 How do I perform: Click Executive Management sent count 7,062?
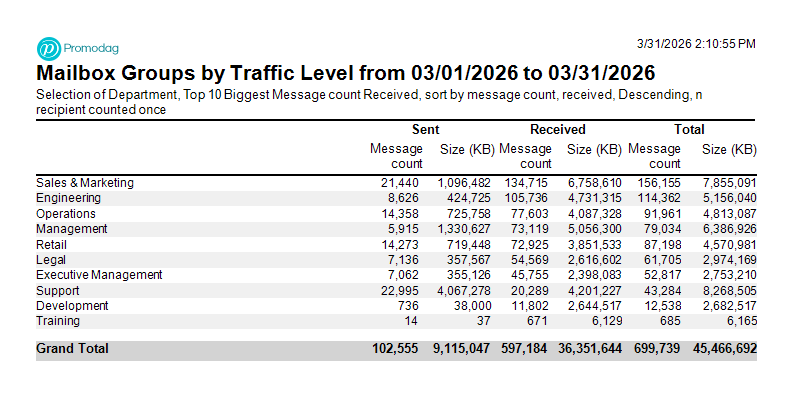(x=403, y=275)
